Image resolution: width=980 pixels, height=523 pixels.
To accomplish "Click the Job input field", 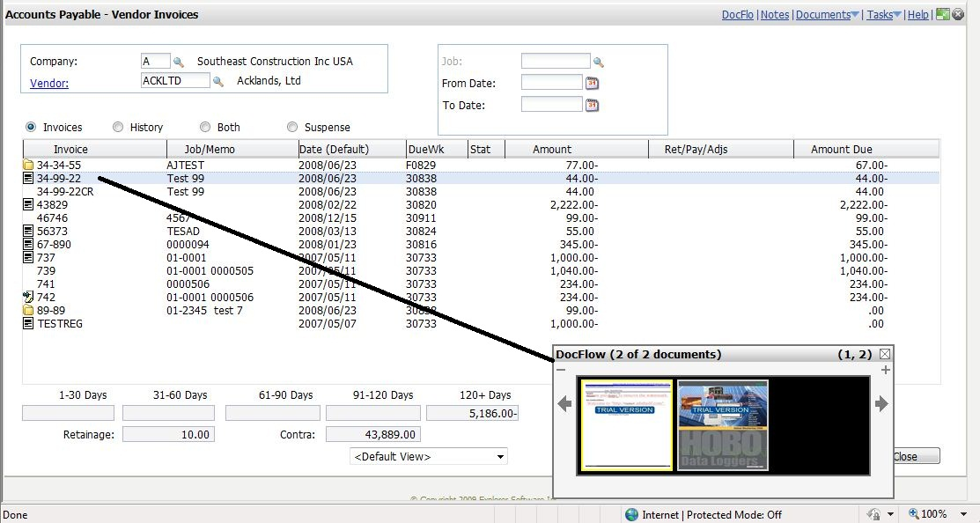I will tap(556, 61).
